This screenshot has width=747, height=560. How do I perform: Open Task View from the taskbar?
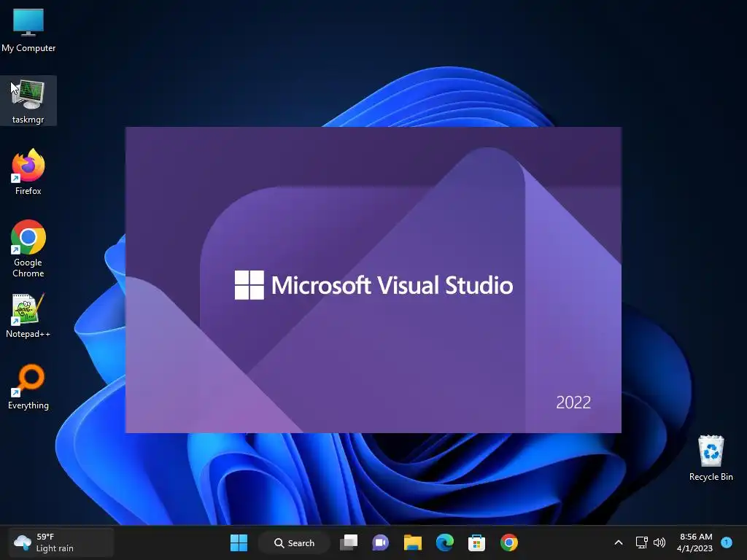[349, 542]
